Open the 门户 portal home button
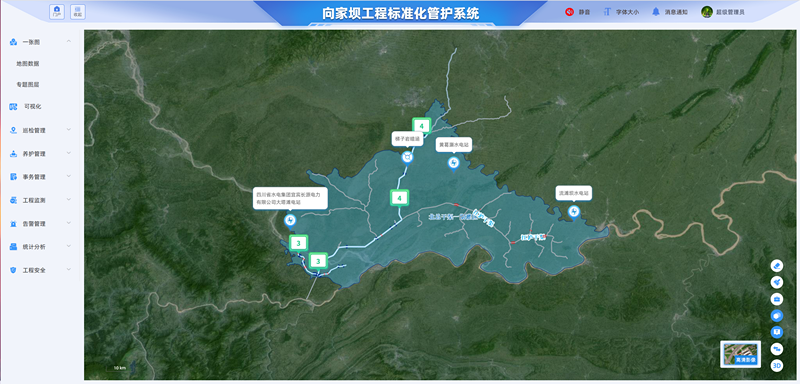The image size is (800, 384). point(57,12)
